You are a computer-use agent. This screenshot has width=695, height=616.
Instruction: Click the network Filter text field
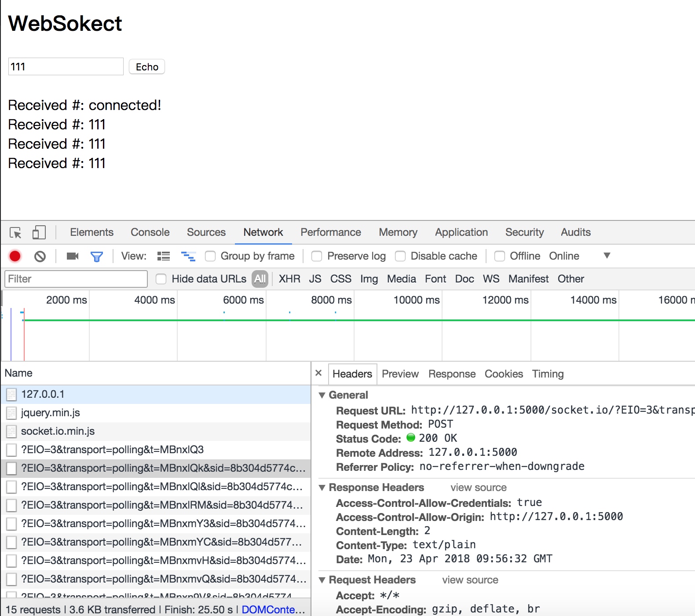click(76, 279)
